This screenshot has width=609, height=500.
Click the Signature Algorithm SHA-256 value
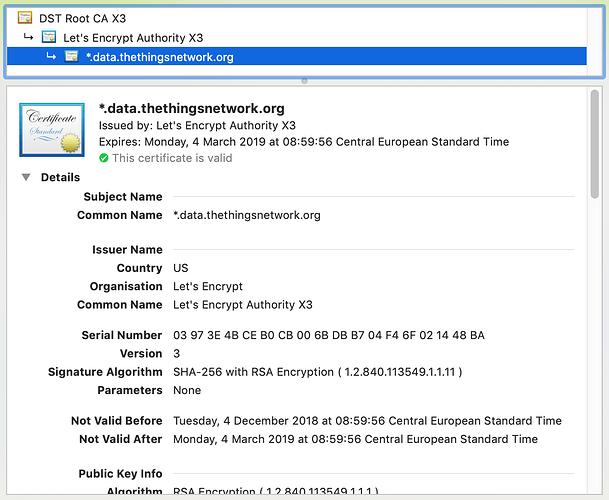click(x=317, y=372)
